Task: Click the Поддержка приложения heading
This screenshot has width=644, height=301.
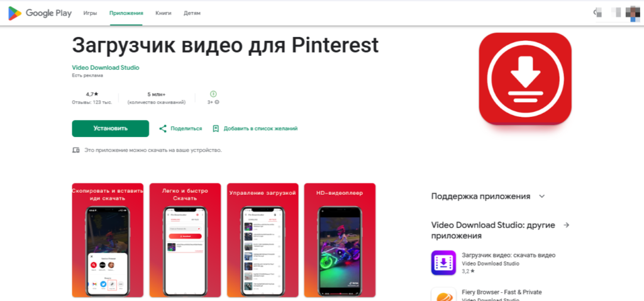Action: click(480, 196)
